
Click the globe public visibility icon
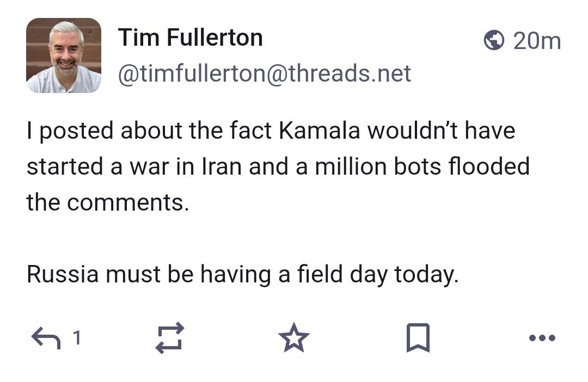[x=494, y=41]
